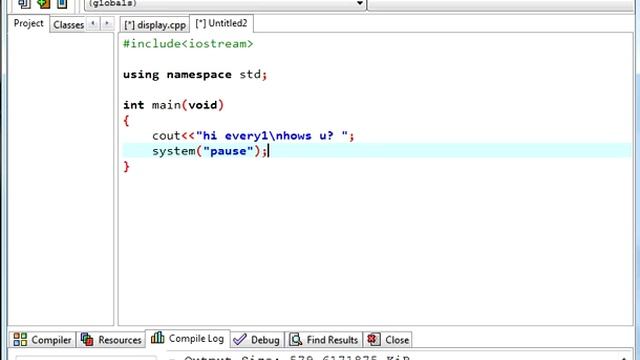The width and height of the screenshot is (640, 360).
Task: Click the word "namespace" in the code
Action: pos(199,75)
